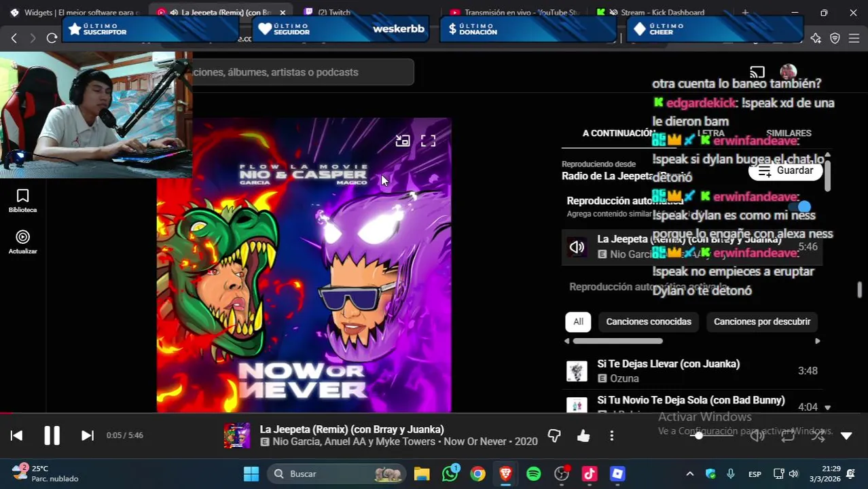The height and width of the screenshot is (489, 868).
Task: Close the La Jeepeta browser tab
Action: point(283,12)
